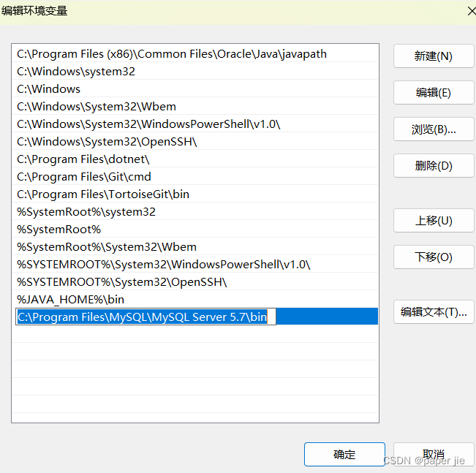Select the C:\Program Files\dotnet\ entry

click(x=195, y=159)
